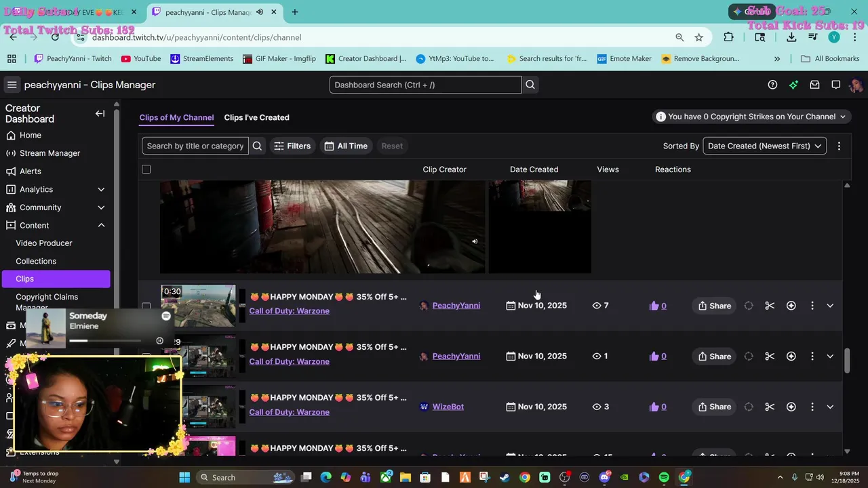The height and width of the screenshot is (488, 868).
Task: Expand details chevron on WizeBot clip row
Action: click(x=830, y=407)
